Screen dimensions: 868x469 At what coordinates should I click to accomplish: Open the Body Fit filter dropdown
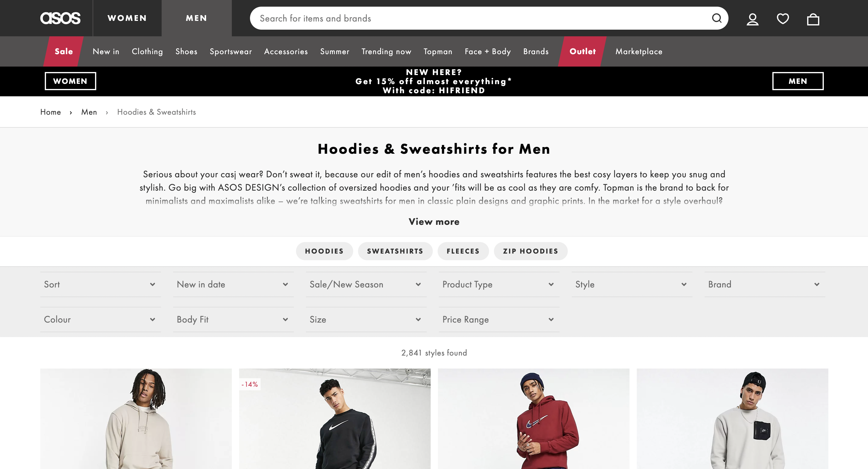click(x=233, y=320)
